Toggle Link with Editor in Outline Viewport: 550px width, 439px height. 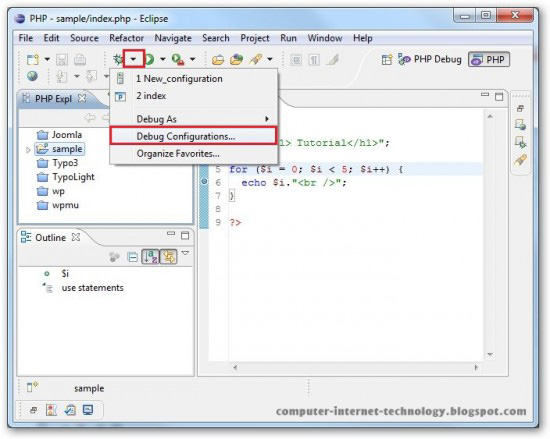(169, 257)
